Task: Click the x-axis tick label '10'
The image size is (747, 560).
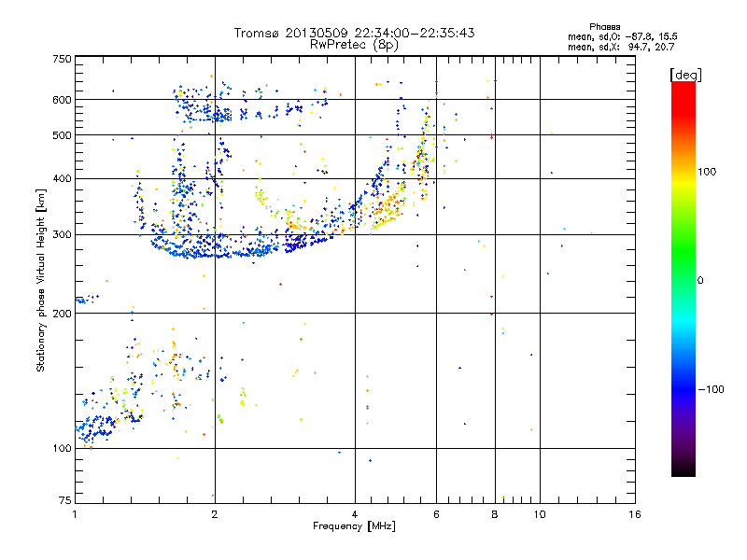Action: (540, 514)
